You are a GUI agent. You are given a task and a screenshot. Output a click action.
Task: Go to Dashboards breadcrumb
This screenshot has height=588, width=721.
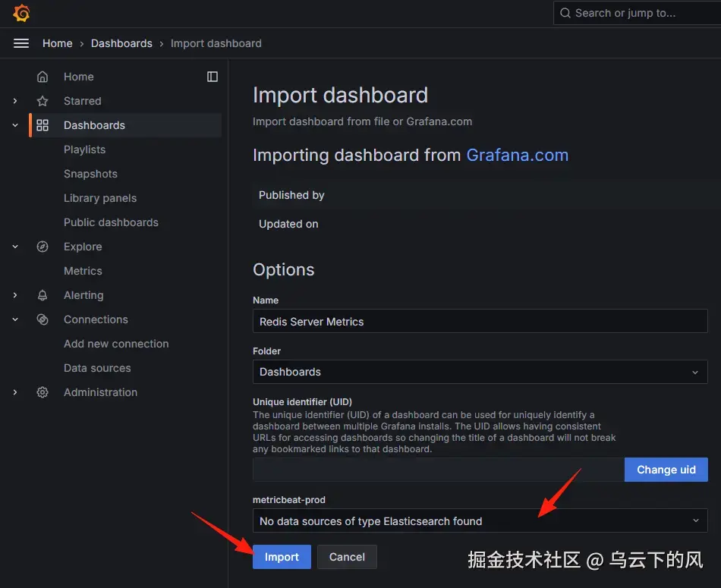121,43
